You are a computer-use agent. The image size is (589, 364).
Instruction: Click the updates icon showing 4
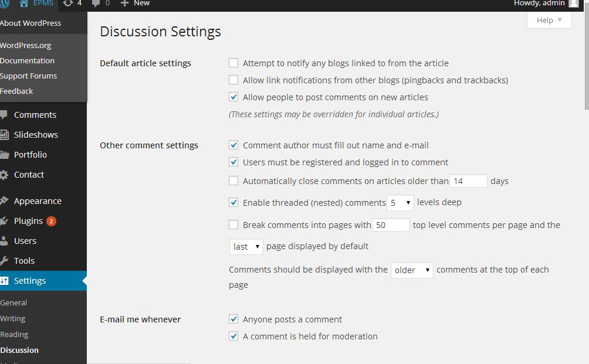(x=68, y=4)
